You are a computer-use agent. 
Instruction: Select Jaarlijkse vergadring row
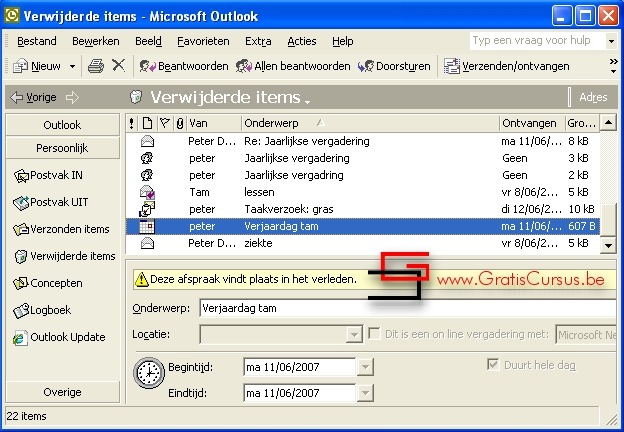[363, 175]
